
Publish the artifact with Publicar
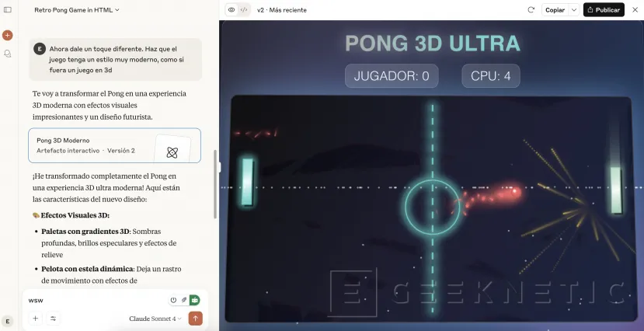(604, 10)
